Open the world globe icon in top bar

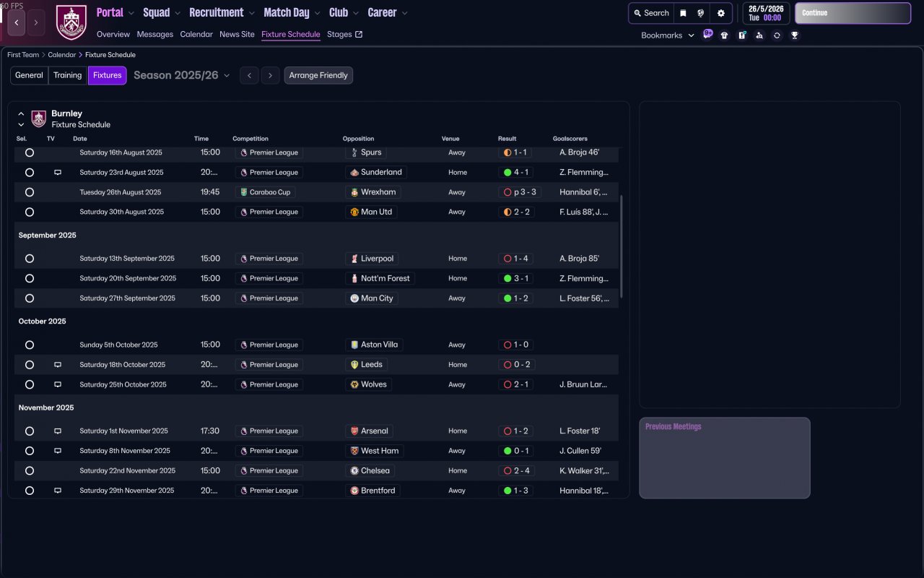click(701, 13)
